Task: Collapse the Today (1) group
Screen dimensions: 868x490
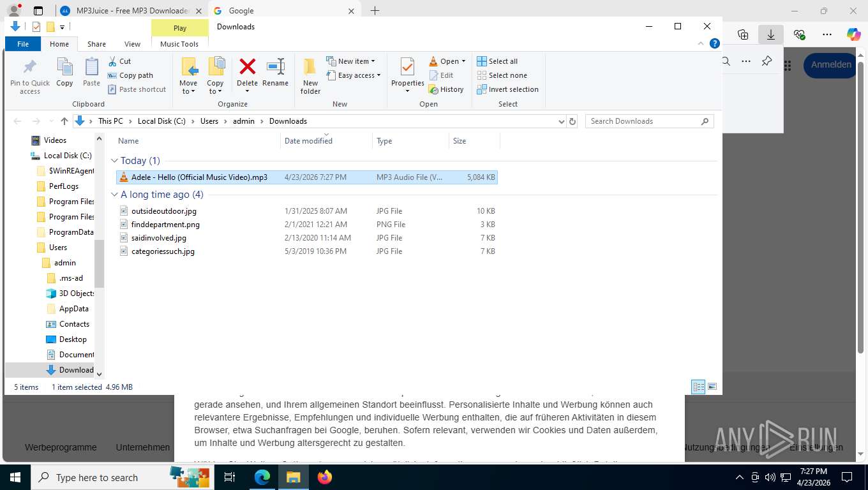Action: 115,161
